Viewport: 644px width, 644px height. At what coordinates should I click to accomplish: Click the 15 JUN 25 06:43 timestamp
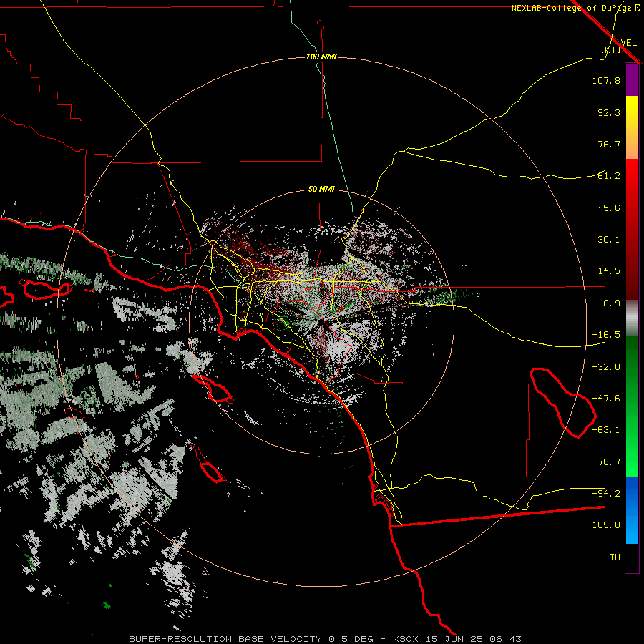(x=472, y=639)
